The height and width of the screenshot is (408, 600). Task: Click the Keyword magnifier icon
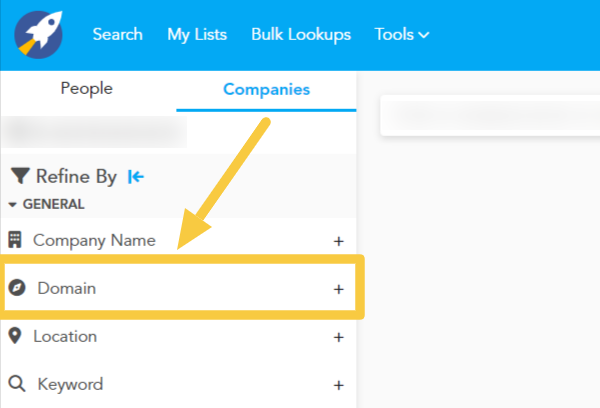click(17, 384)
